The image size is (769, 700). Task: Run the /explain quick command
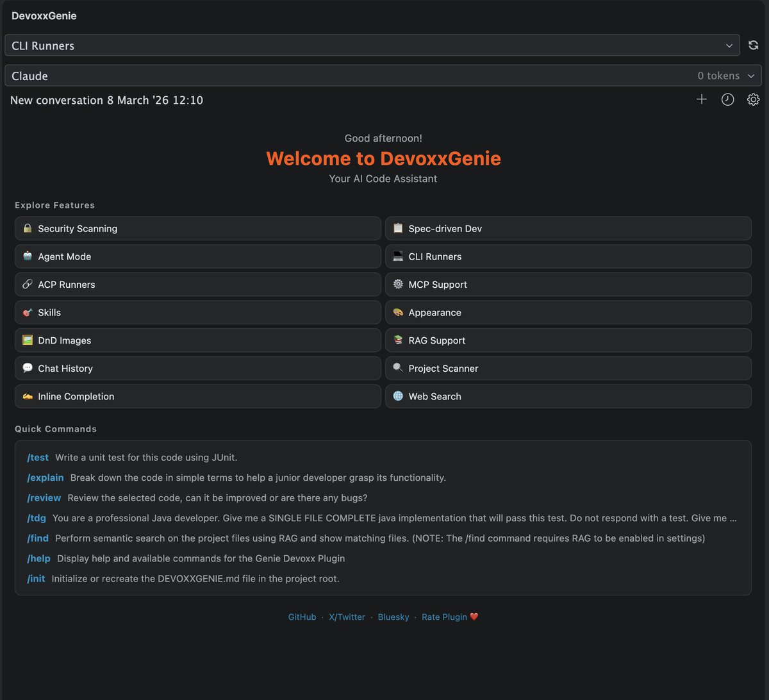point(45,478)
